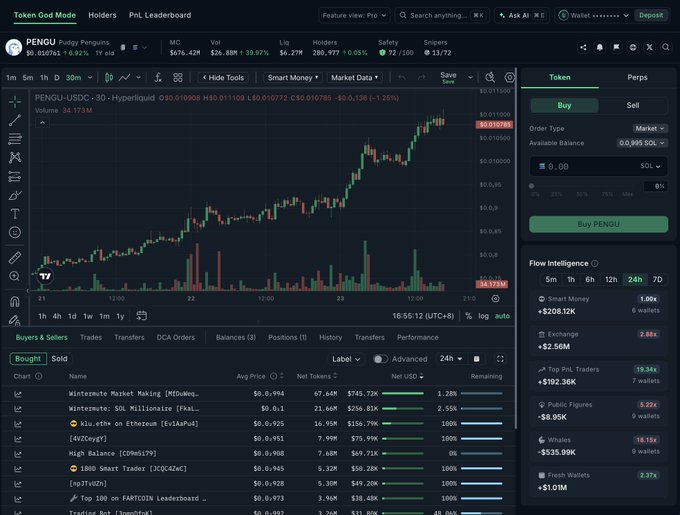This screenshot has width=680, height=515.
Task: Open the 24h period dropdown in table
Action: [451, 359]
